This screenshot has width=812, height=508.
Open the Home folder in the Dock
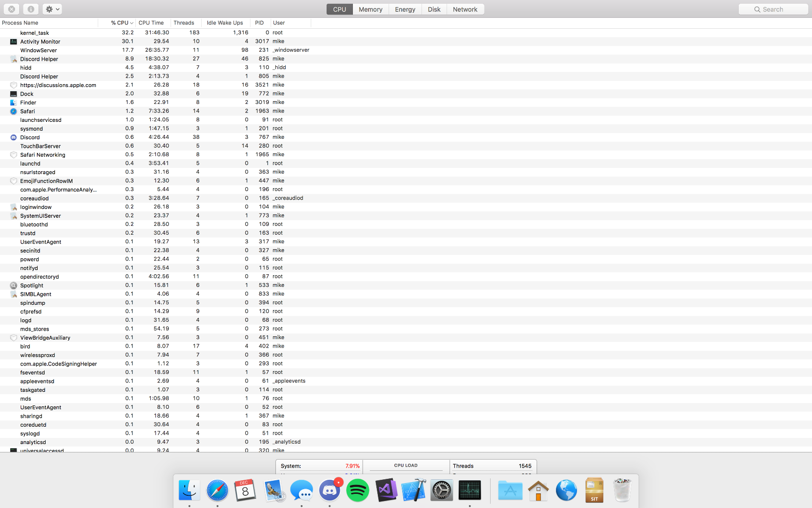[539, 491]
